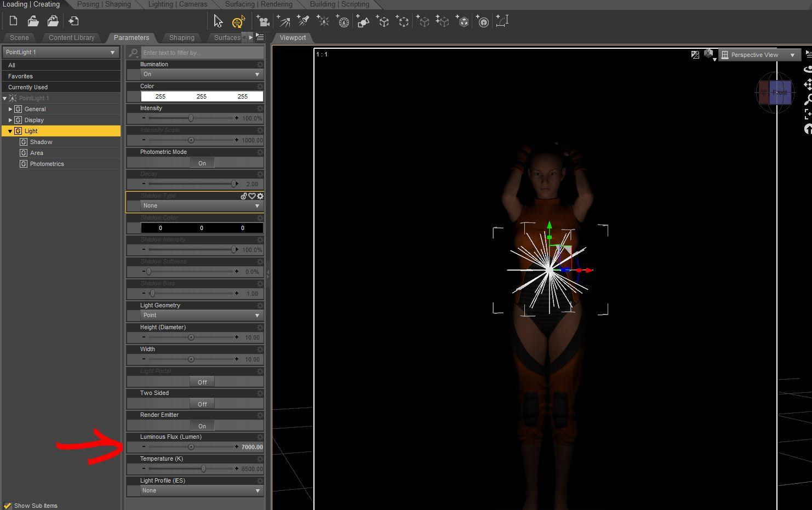This screenshot has height=510, width=812.
Task: Open the Posing | Shaping activity tab
Action: (x=104, y=4)
